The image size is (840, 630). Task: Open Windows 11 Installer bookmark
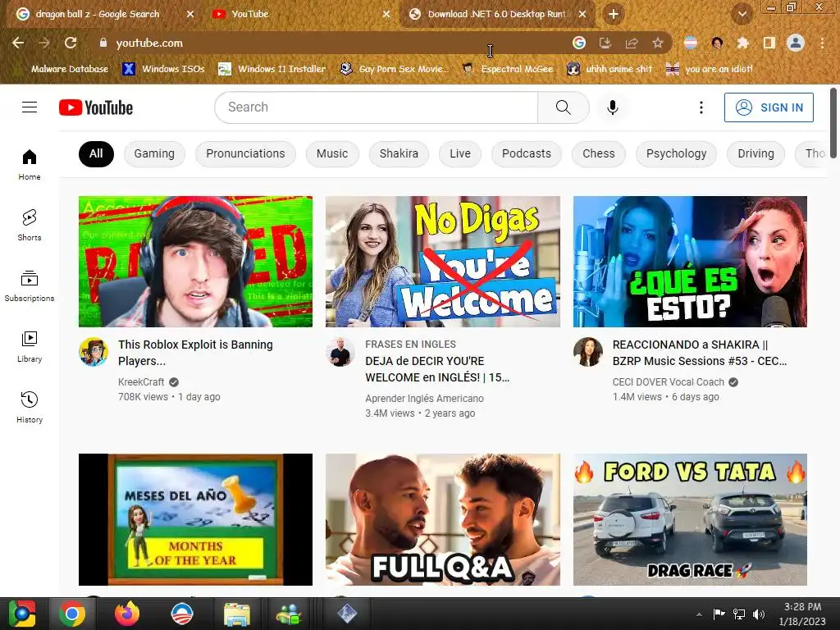[x=272, y=69]
